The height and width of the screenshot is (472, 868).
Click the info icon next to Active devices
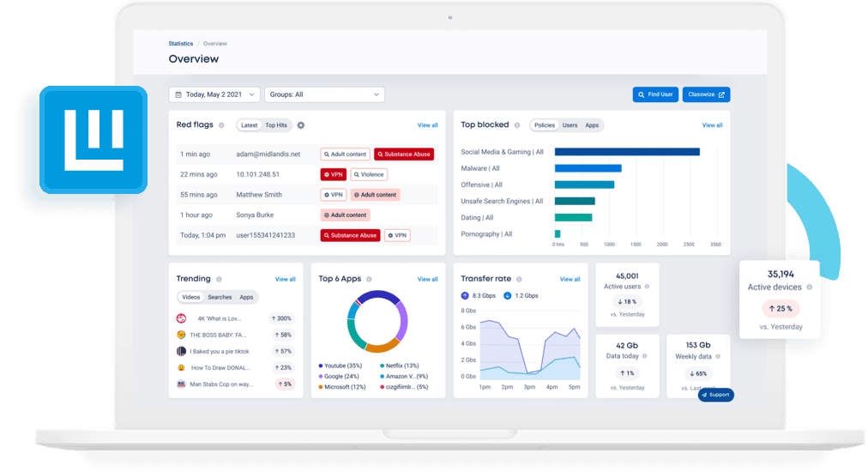(x=810, y=287)
